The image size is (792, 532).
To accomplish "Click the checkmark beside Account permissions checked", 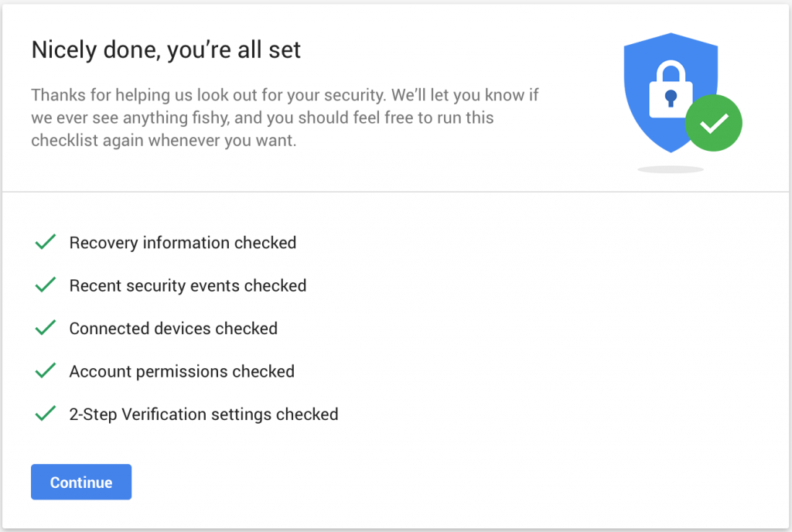I will (x=45, y=371).
